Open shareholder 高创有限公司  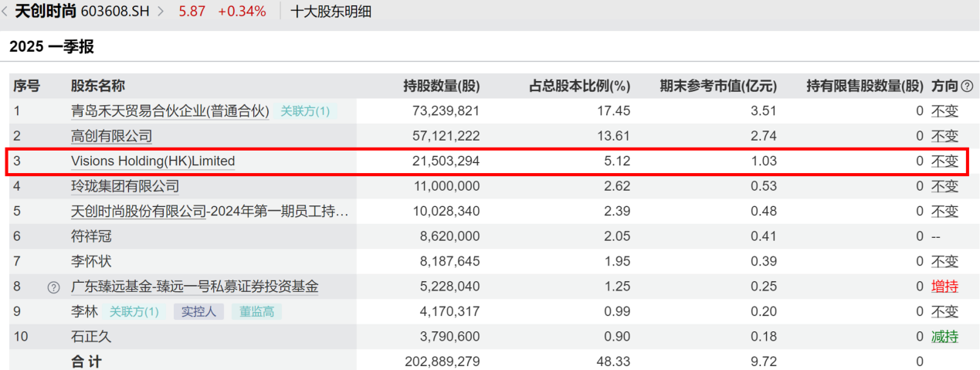(111, 136)
